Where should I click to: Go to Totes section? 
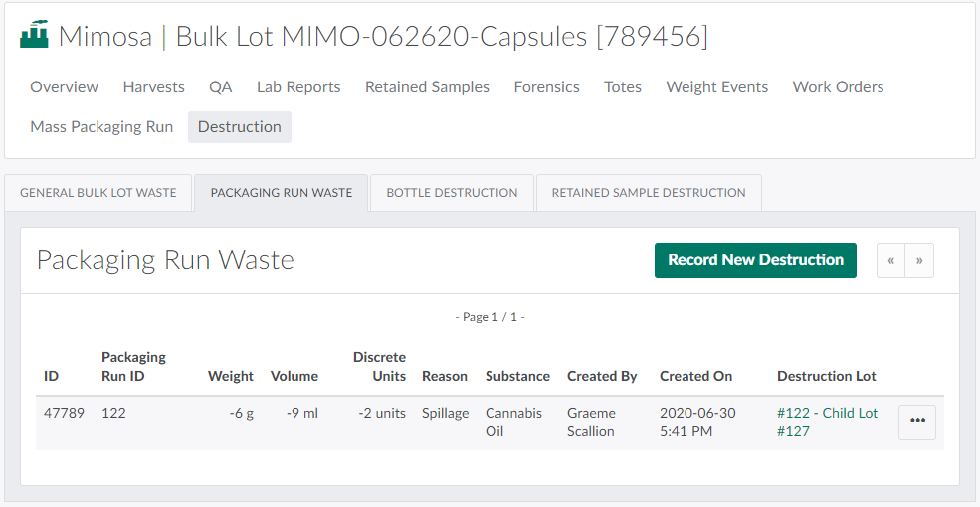click(622, 87)
